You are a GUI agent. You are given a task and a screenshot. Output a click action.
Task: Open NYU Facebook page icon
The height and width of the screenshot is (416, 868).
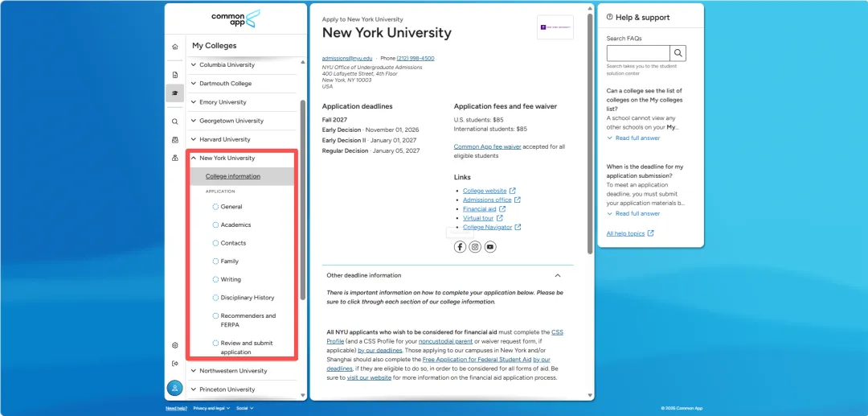(460, 247)
